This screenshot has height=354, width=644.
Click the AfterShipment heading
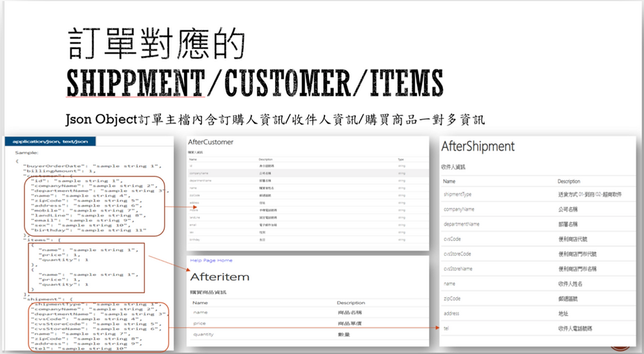478,147
